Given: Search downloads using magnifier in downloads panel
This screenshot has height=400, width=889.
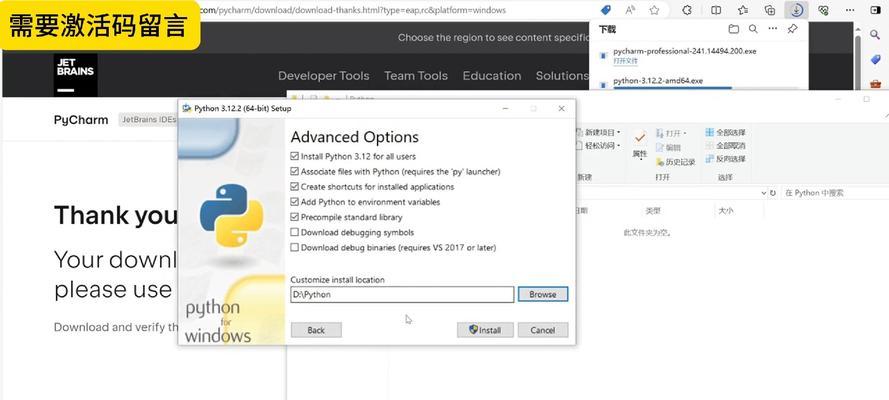Looking at the screenshot, I should [x=753, y=29].
